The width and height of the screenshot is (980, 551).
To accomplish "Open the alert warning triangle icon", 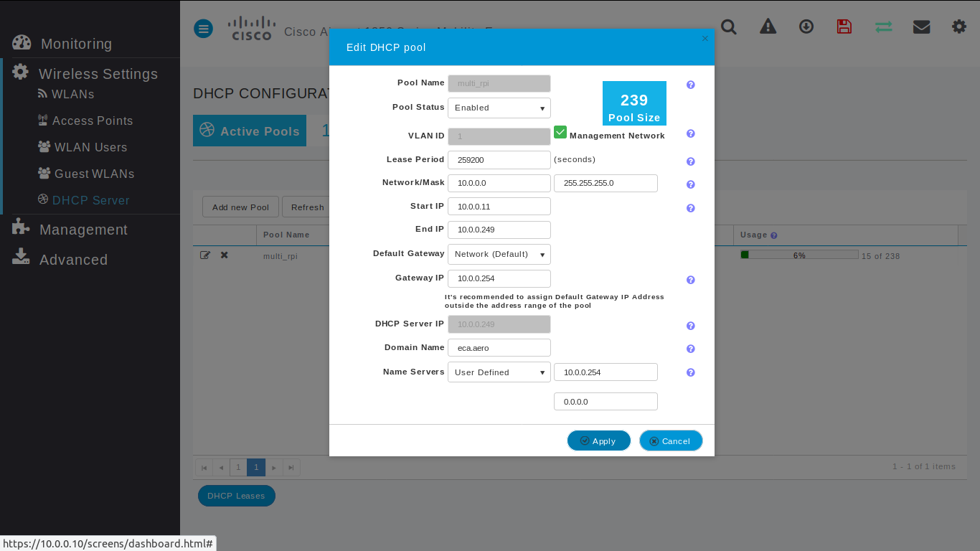I will click(x=768, y=27).
